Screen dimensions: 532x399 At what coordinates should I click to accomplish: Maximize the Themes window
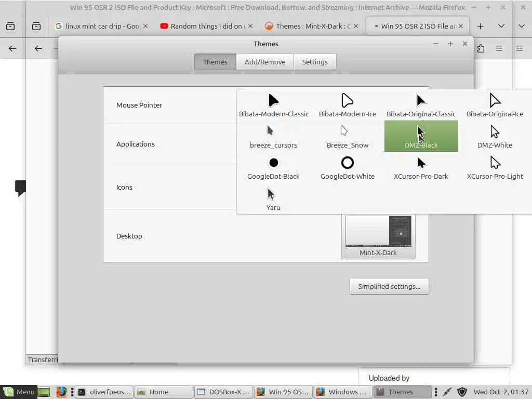pyautogui.click(x=450, y=44)
